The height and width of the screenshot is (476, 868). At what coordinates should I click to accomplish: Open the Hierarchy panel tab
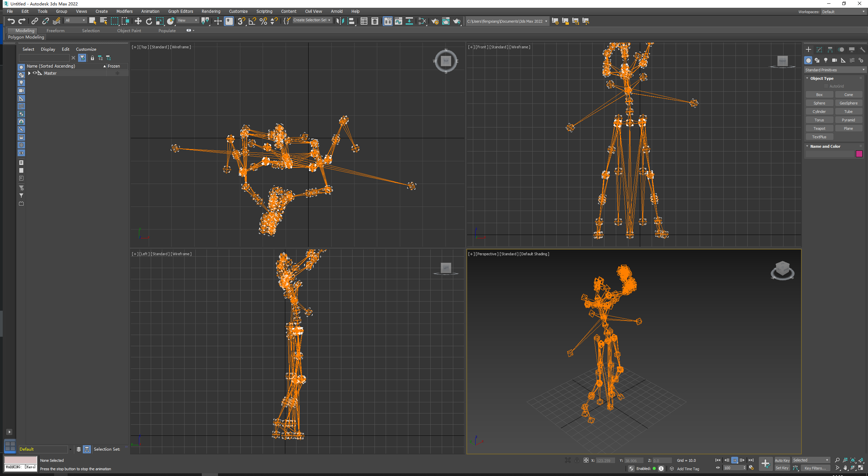point(830,50)
